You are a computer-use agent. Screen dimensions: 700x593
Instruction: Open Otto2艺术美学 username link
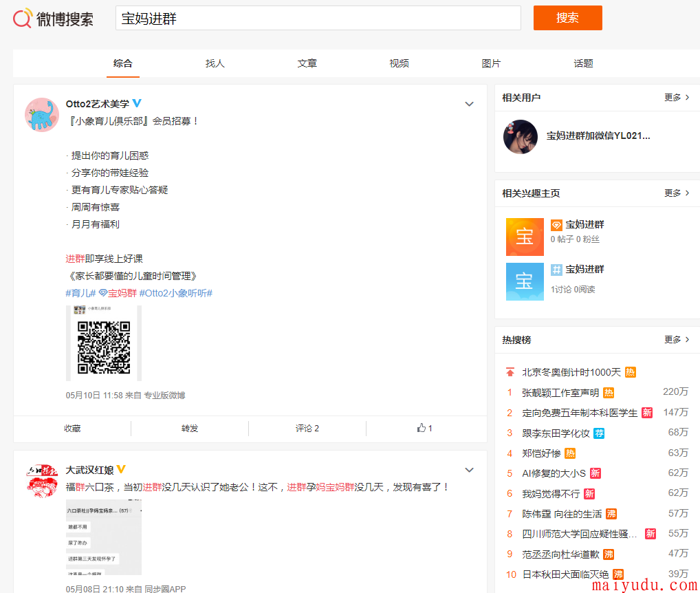click(x=98, y=104)
